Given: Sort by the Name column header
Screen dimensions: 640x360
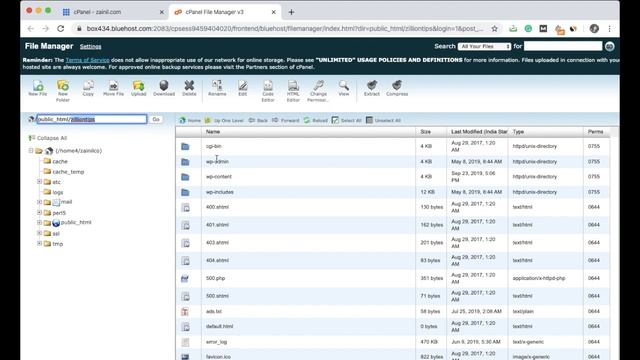Looking at the screenshot, I should coord(213,132).
